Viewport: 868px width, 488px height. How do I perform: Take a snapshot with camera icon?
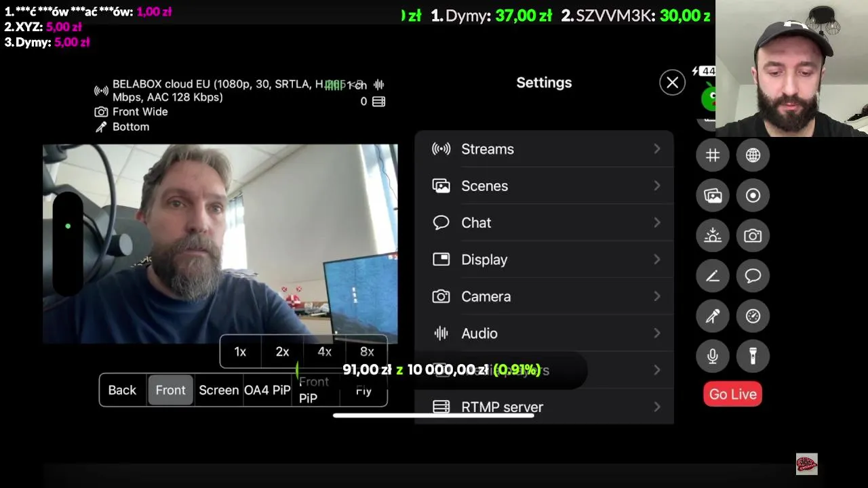(753, 236)
